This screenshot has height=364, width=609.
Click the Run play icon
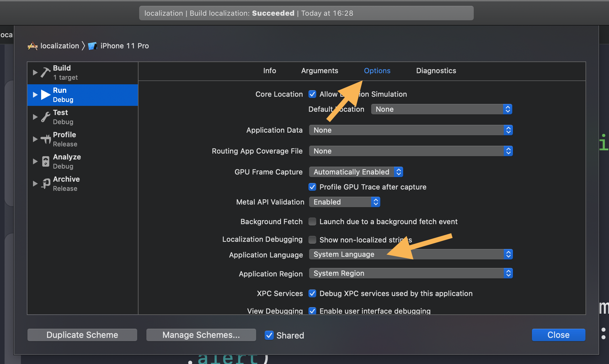pos(46,95)
